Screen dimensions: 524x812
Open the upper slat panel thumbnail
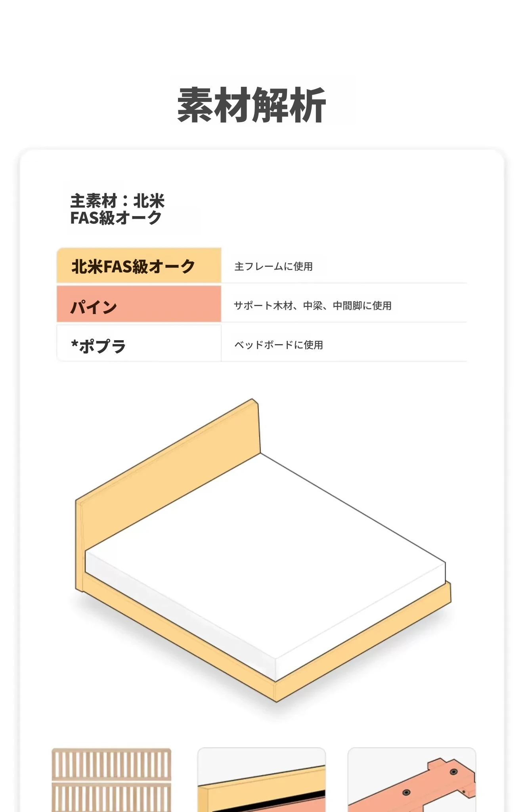[x=111, y=764]
